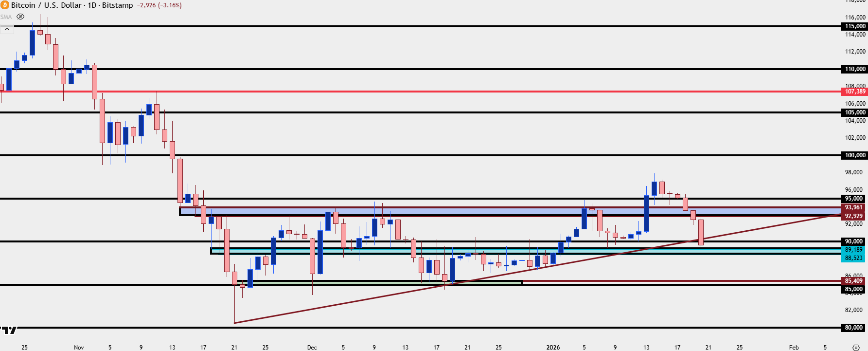The width and height of the screenshot is (868, 351).
Task: Select the 115,000 price label on axis
Action: click(854, 26)
